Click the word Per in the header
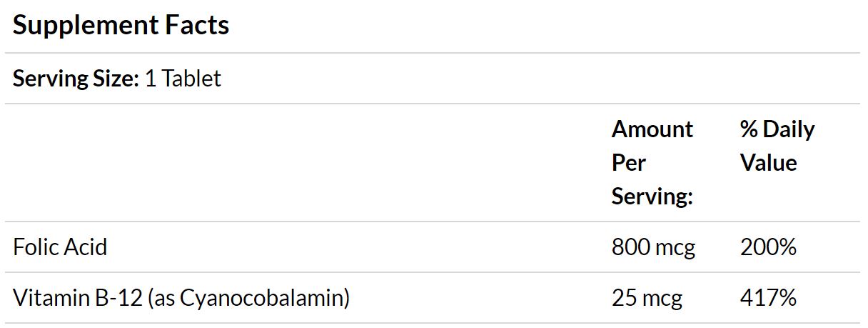 (x=628, y=163)
